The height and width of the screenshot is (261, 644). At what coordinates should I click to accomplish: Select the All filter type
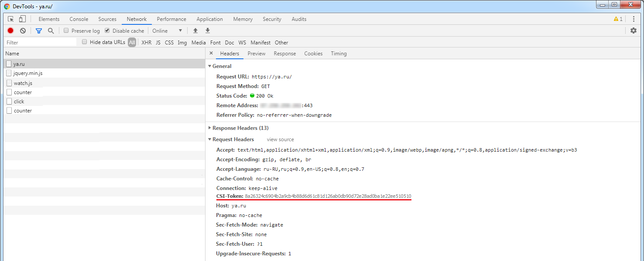click(x=132, y=42)
